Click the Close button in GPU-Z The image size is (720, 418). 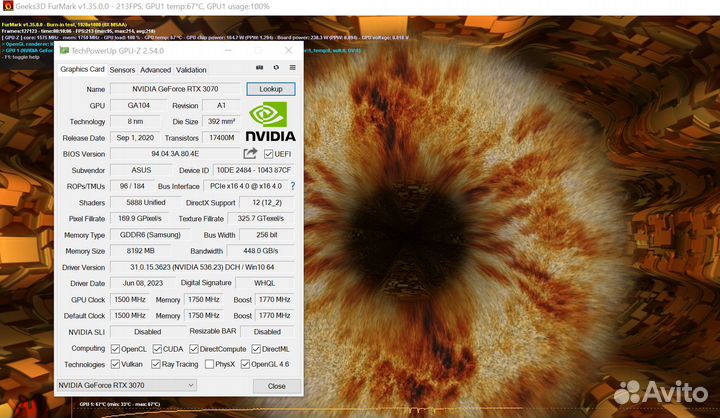[277, 386]
